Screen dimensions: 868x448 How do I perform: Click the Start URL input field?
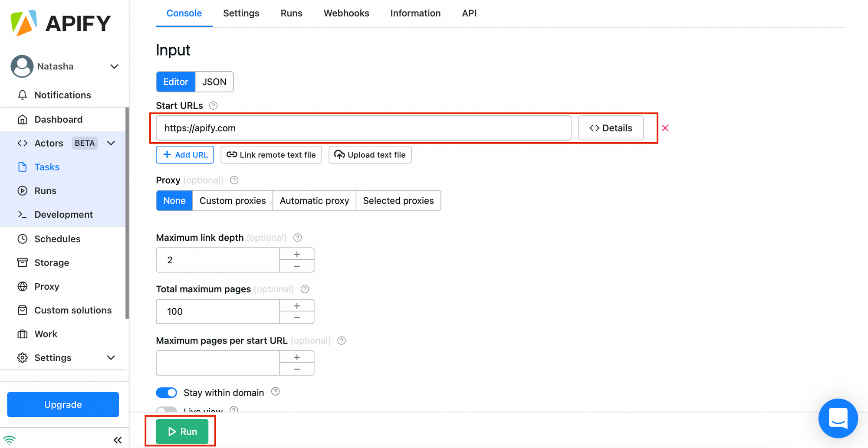[x=364, y=128]
